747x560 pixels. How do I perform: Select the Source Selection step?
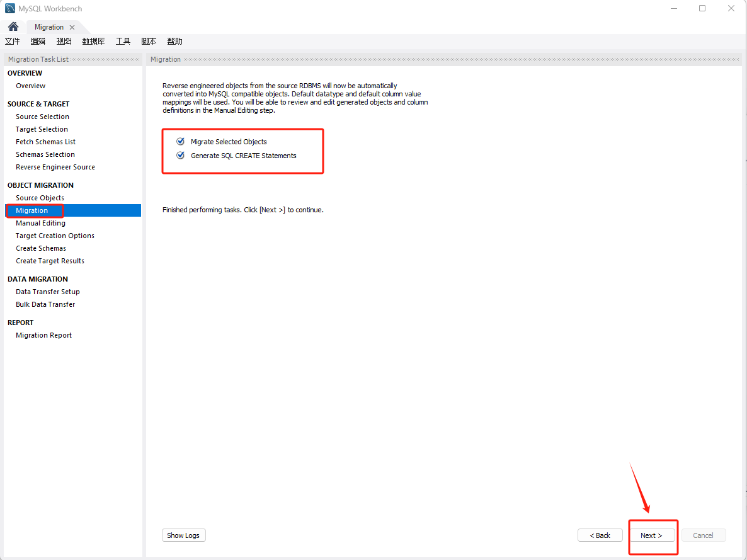(42, 117)
